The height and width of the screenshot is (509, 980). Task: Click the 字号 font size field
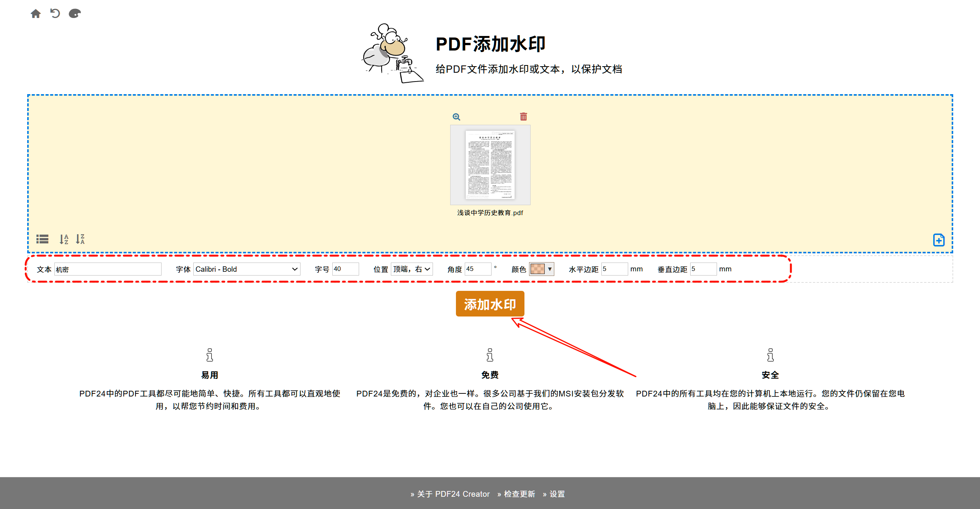tap(345, 269)
